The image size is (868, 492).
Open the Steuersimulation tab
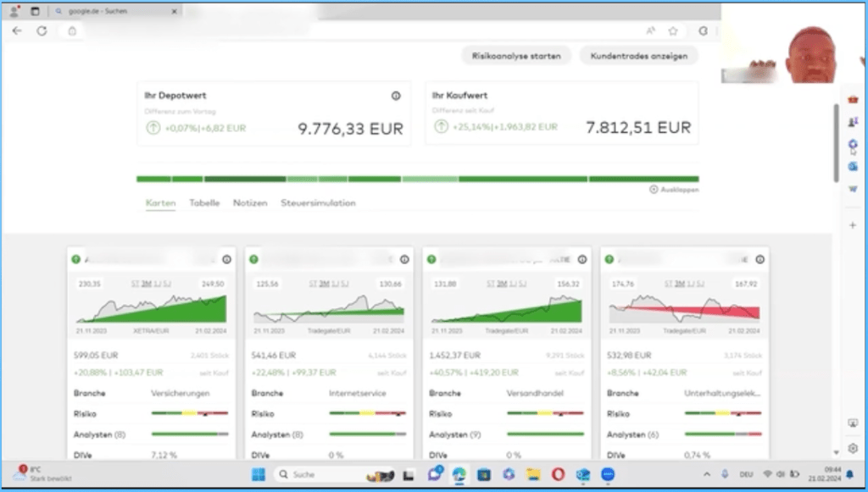pyautogui.click(x=318, y=203)
